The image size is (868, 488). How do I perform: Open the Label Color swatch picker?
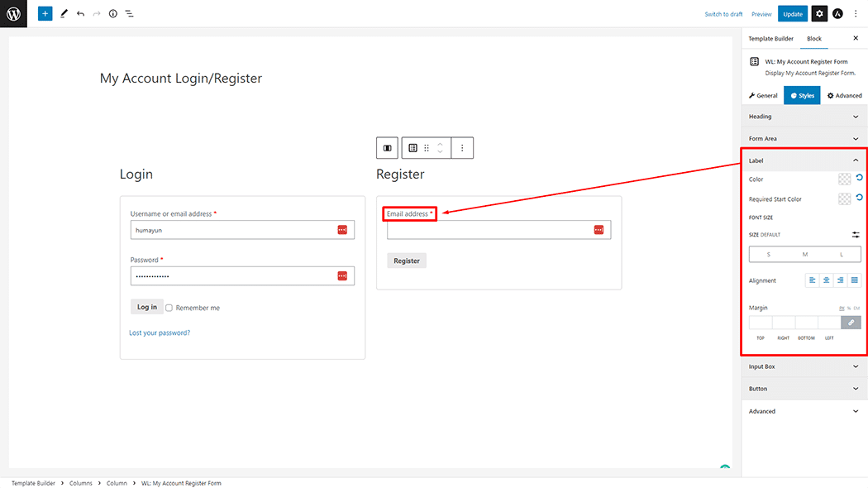coord(843,179)
